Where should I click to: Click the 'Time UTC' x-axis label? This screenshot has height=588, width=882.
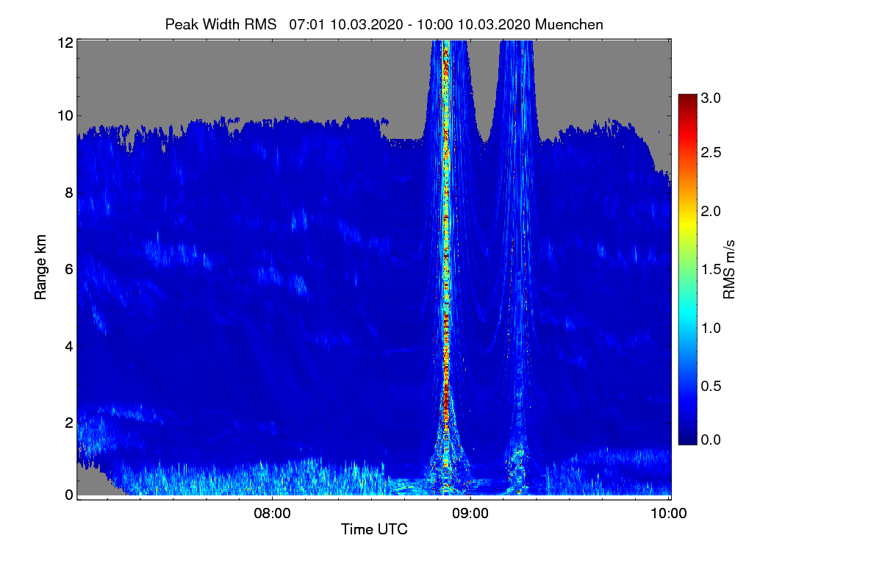(374, 528)
